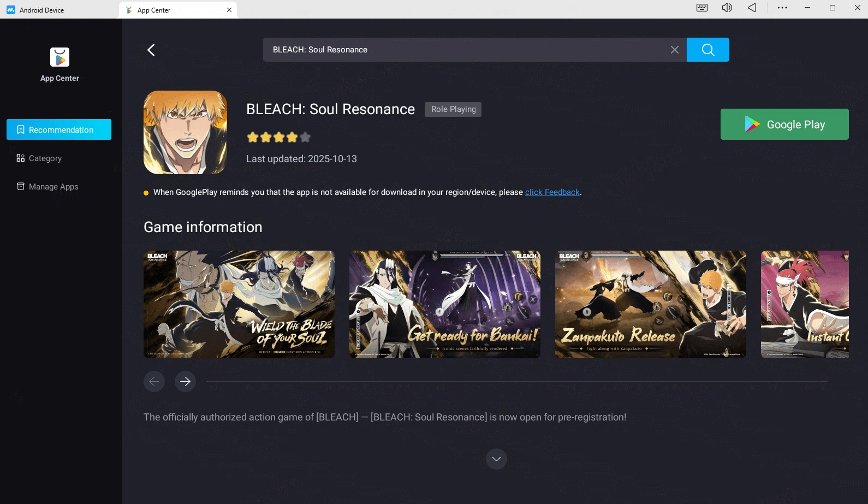Open the keyboard icon in title bar
The image size is (868, 504).
(702, 8)
